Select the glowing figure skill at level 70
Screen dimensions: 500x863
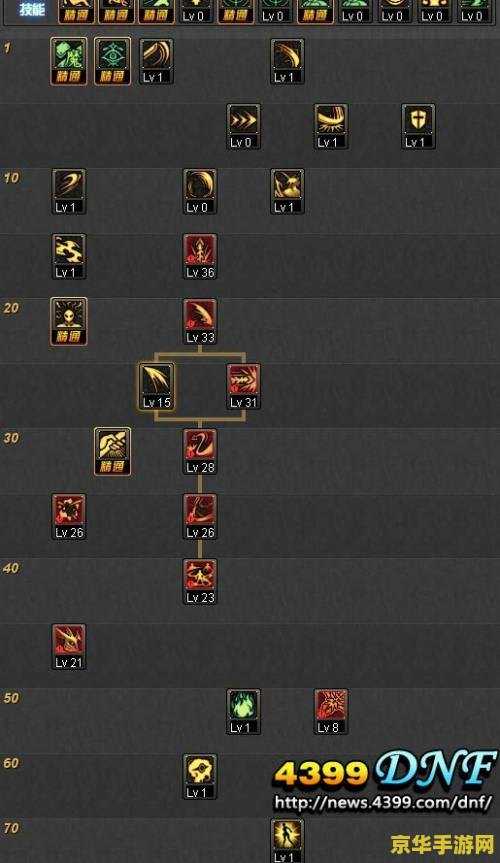(x=287, y=840)
